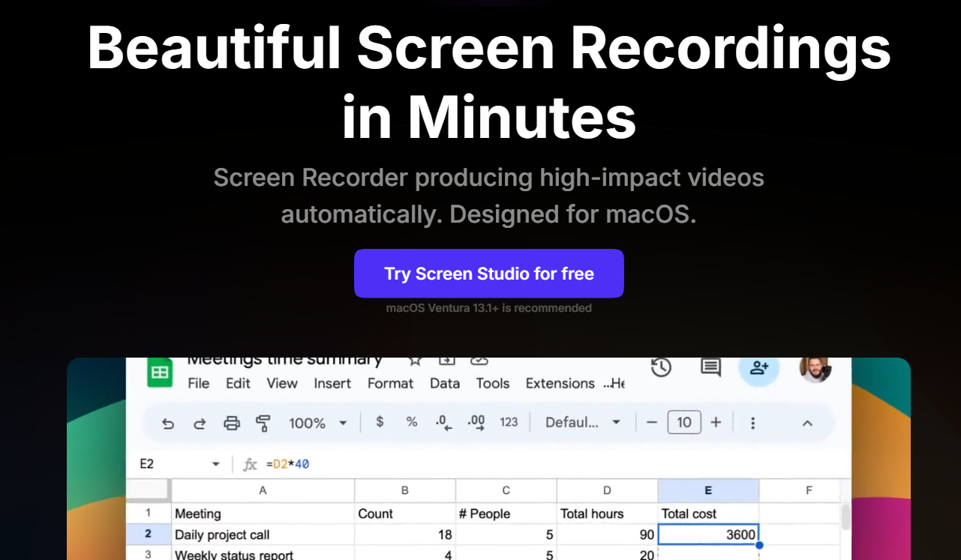Apply percent format with the % icon
This screenshot has height=560, width=961.
[412, 422]
